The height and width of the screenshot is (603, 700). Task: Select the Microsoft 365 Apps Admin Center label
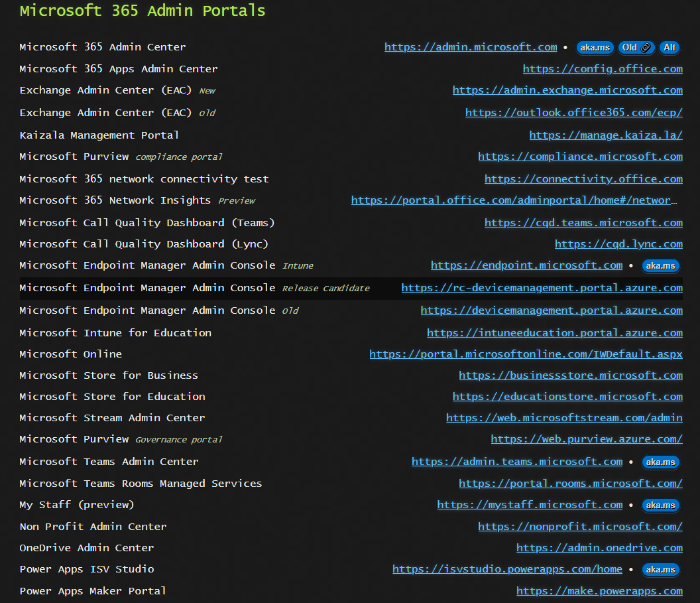point(119,69)
